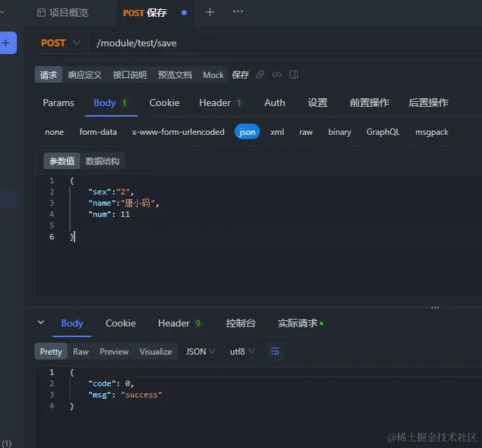This screenshot has height=448, width=482.
Task: Toggle word wrap icon in response toolbar
Action: [x=275, y=351]
